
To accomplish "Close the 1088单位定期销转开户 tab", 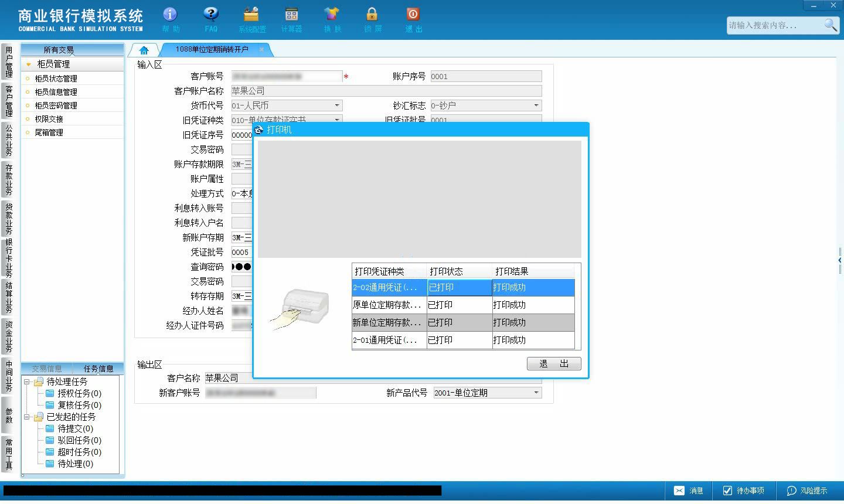I will (261, 49).
